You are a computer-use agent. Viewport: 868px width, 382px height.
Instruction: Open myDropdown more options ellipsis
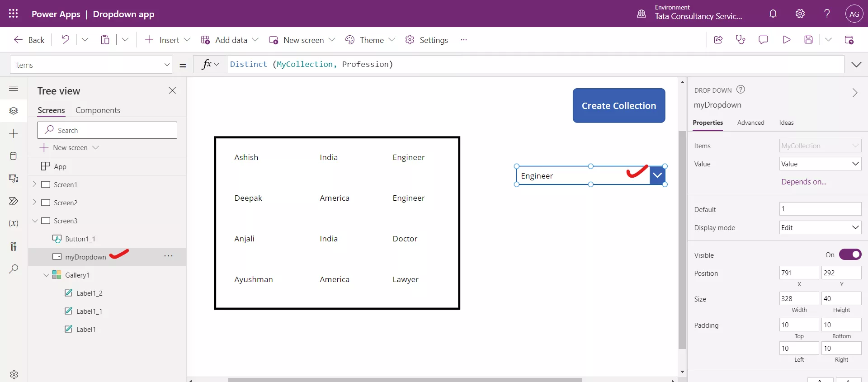point(169,256)
